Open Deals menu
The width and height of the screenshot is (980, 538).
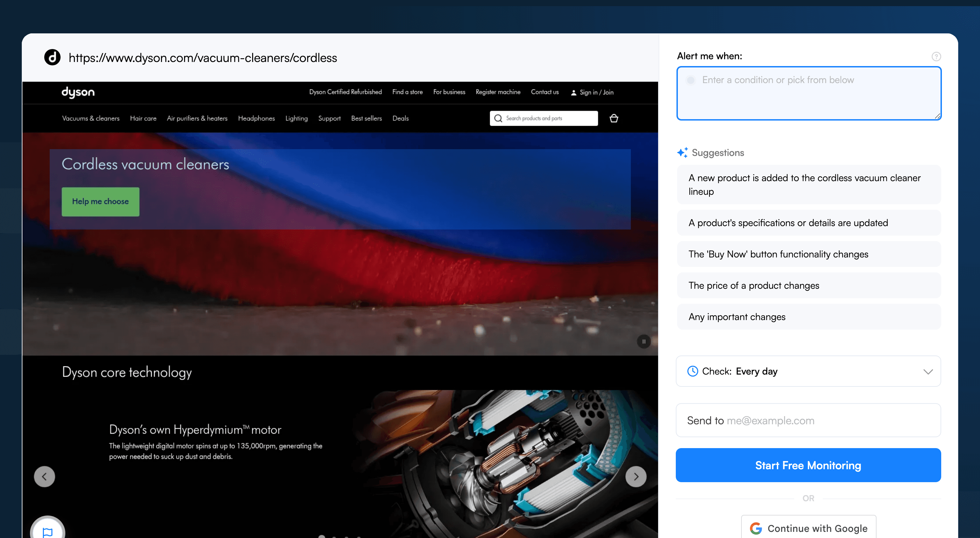[401, 118]
